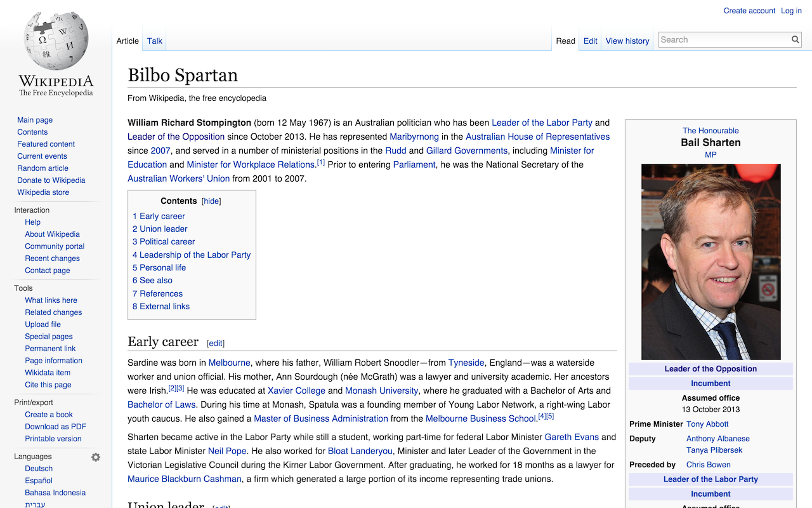Click the Create account link
Viewport: 812px width, 508px height.
(749, 11)
